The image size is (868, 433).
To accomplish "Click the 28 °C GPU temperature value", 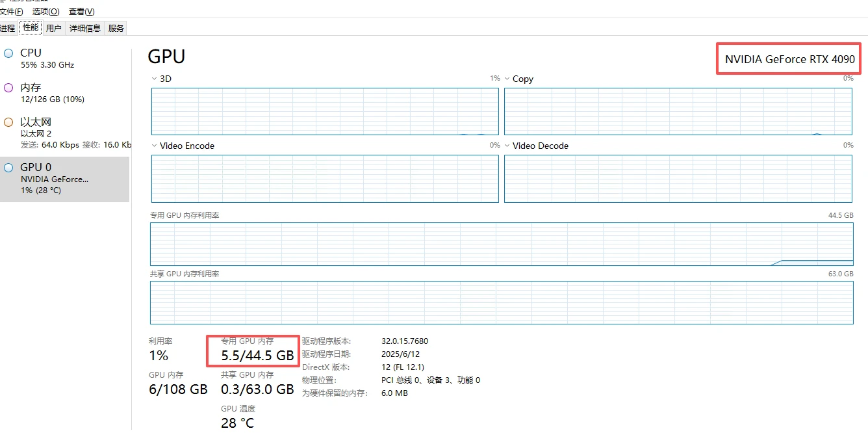I will 238,423.
